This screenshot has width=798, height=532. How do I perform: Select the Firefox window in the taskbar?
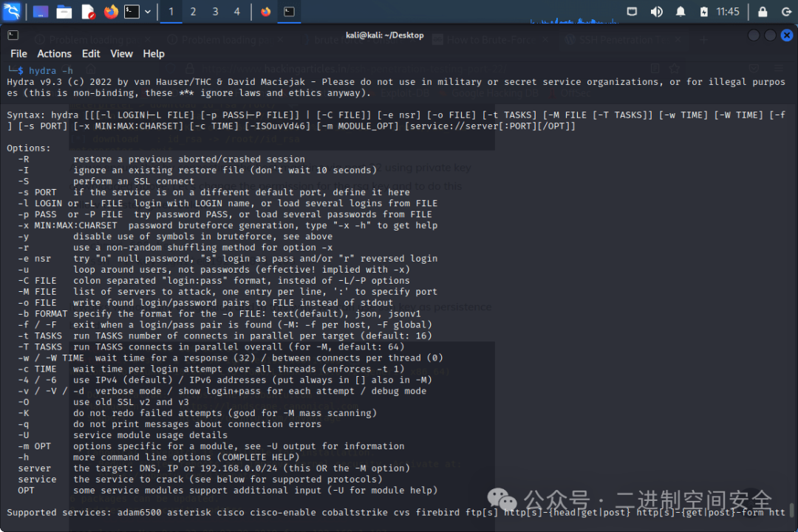[266, 11]
